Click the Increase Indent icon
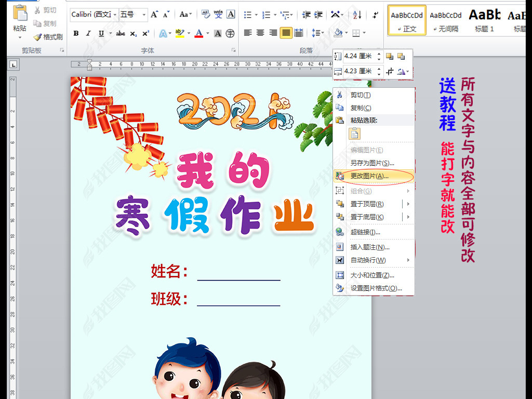Screen dimensions: 532x399 pyautogui.click(x=318, y=15)
